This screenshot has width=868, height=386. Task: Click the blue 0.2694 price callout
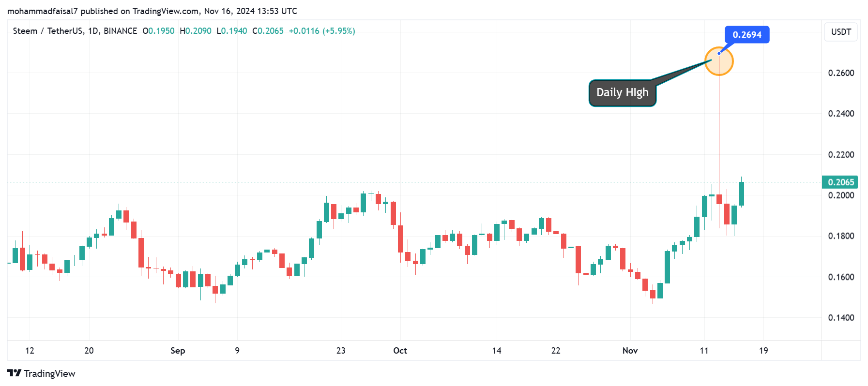(746, 35)
